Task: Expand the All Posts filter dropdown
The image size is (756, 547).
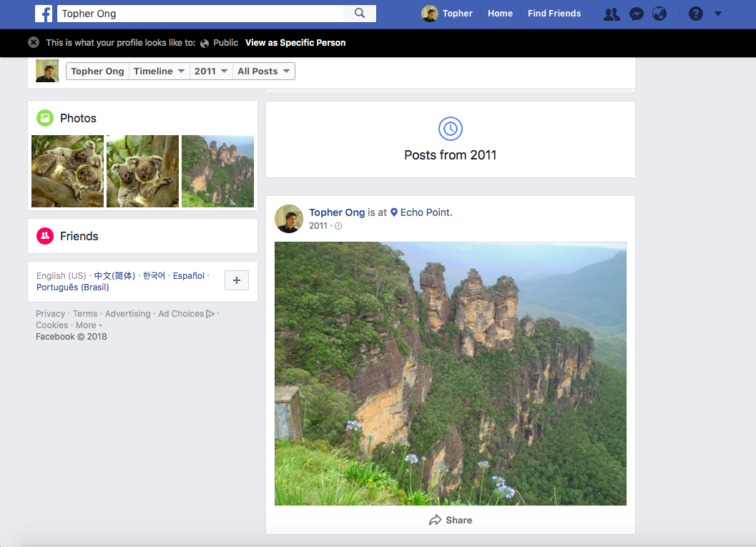Action: [263, 72]
